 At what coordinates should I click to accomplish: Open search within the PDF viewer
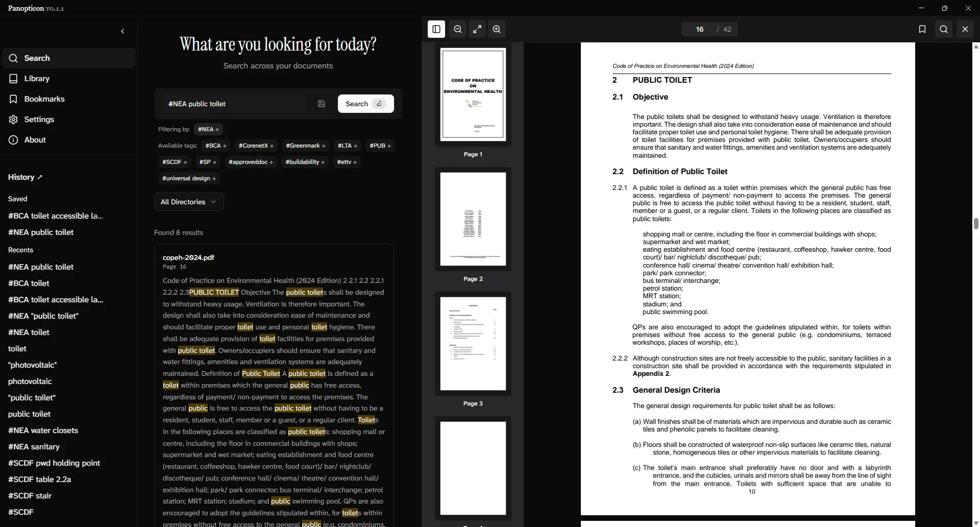944,29
